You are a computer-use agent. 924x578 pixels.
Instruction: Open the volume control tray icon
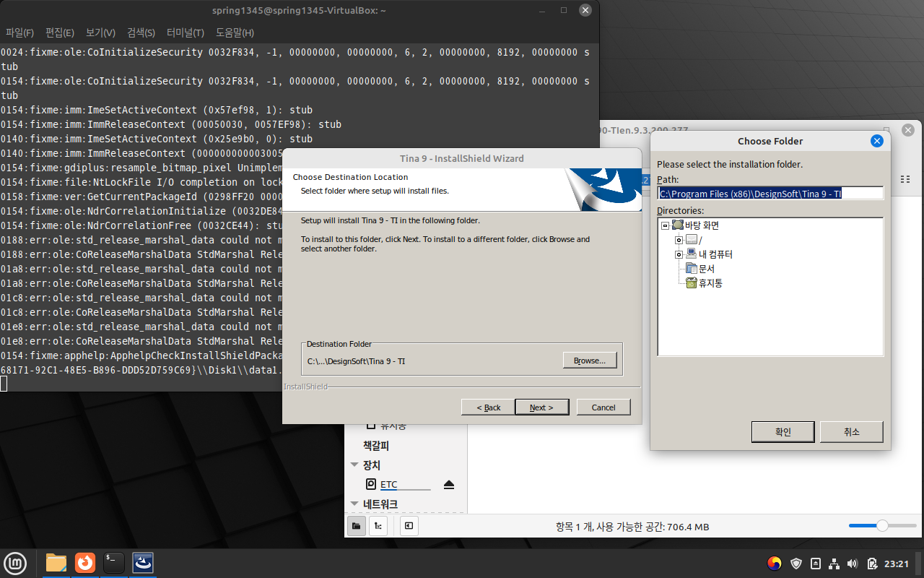coord(853,564)
